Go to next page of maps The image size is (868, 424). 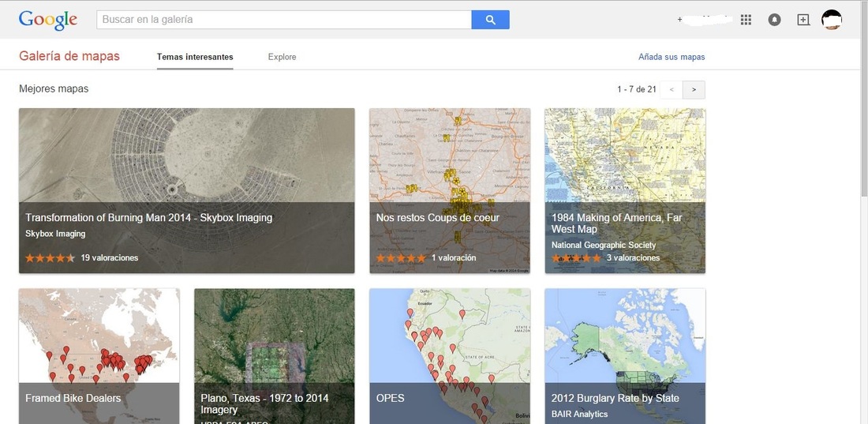[694, 89]
